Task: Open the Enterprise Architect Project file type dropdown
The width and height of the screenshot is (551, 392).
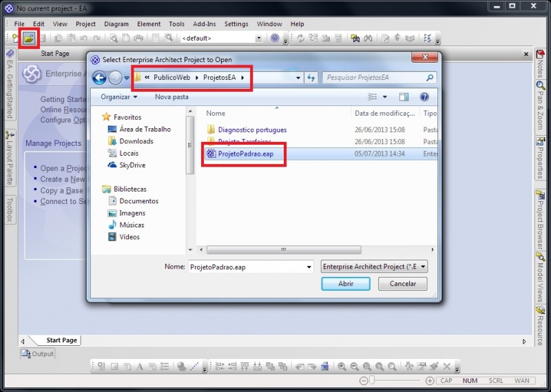Action: click(x=374, y=267)
